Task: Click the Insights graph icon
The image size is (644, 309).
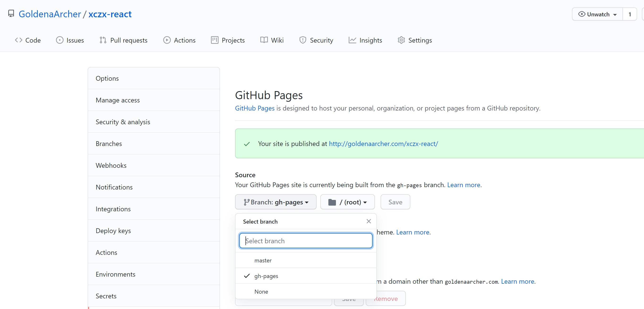Action: point(352,40)
